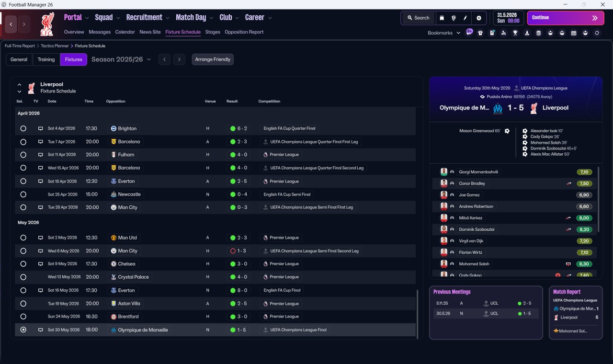Select the Crystal Palace fixture radio button
The width and height of the screenshot is (613, 364).
[x=23, y=277]
